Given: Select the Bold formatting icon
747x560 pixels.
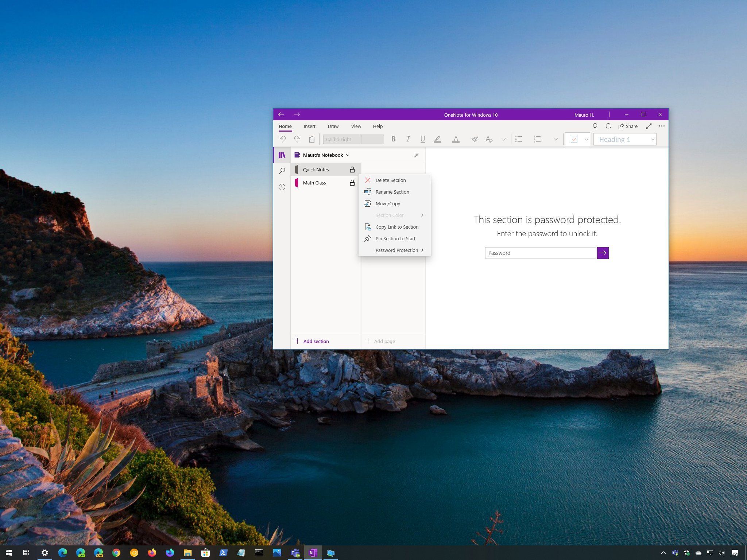Looking at the screenshot, I should [394, 139].
